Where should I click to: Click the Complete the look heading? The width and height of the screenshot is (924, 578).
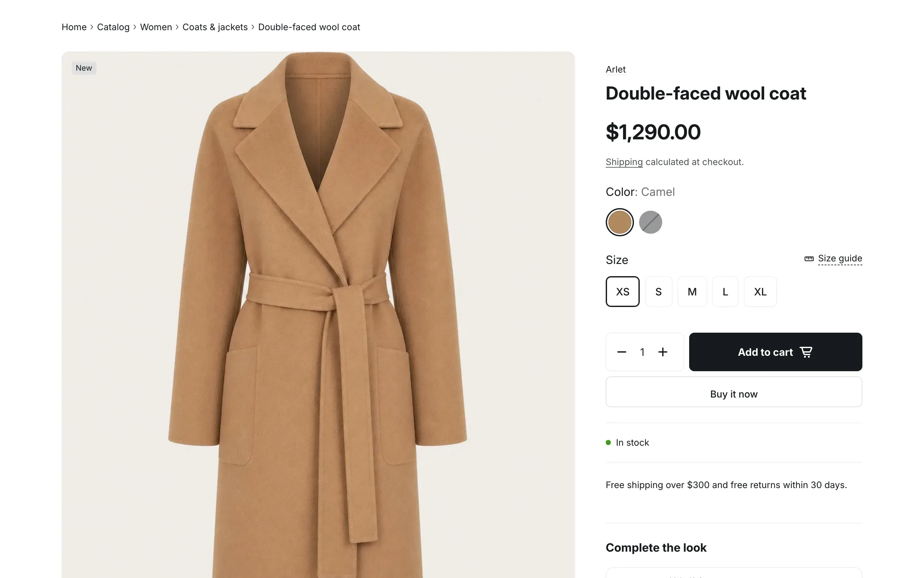pyautogui.click(x=656, y=548)
